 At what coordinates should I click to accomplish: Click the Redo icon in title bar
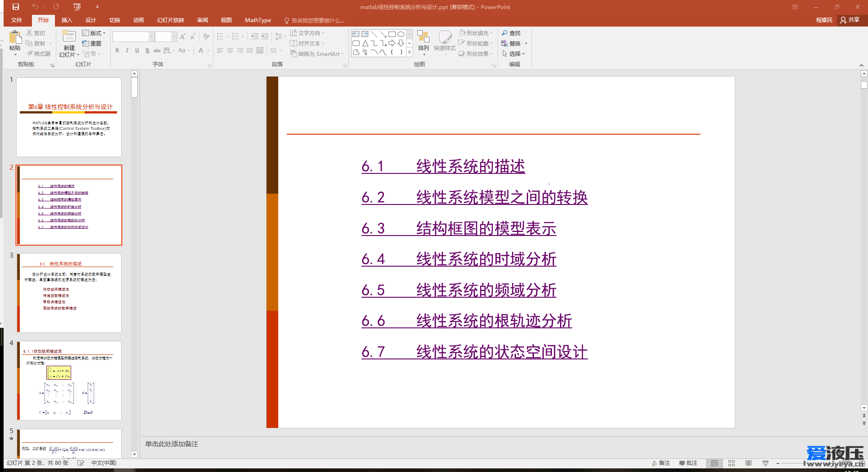(56, 7)
